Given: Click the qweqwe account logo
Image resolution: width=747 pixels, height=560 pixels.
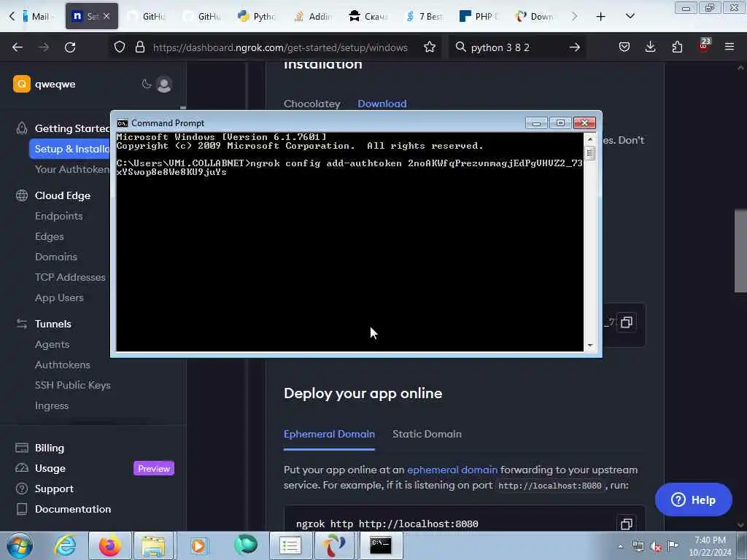Looking at the screenshot, I should pyautogui.click(x=21, y=85).
